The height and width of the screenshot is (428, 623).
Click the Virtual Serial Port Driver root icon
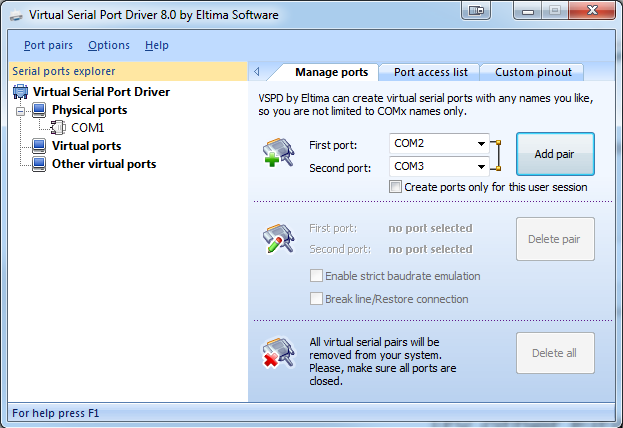pyautogui.click(x=20, y=92)
